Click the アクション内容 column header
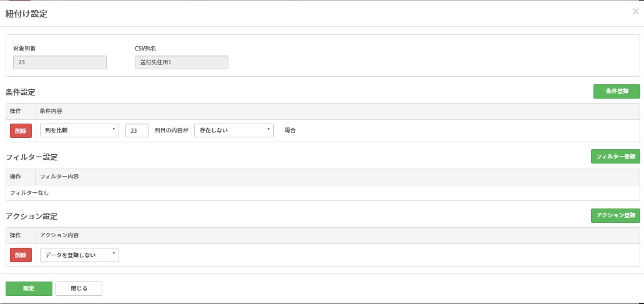 click(59, 235)
